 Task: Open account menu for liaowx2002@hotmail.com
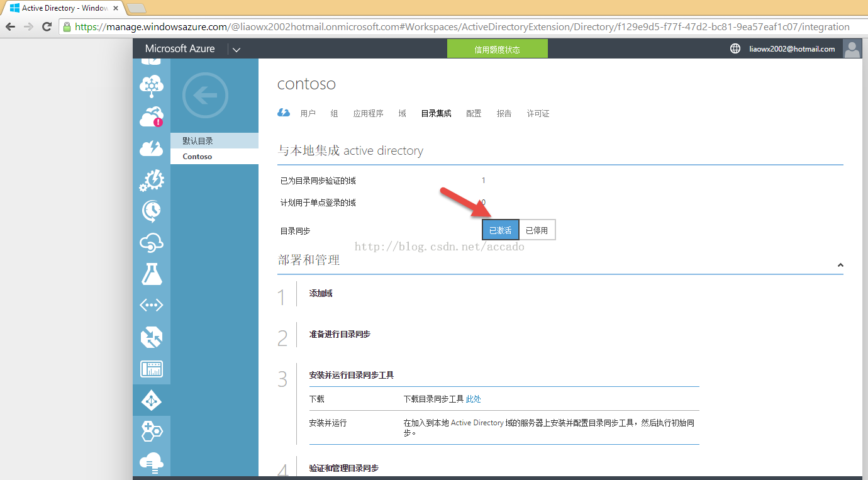click(x=792, y=49)
